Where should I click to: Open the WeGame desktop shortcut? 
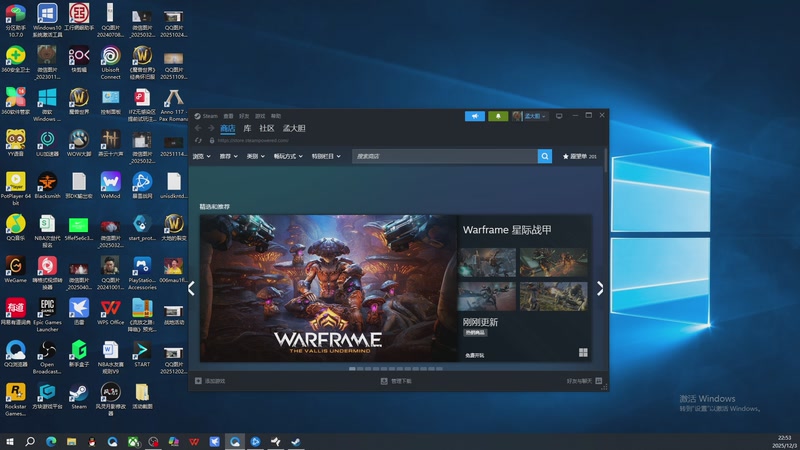[x=15, y=269]
